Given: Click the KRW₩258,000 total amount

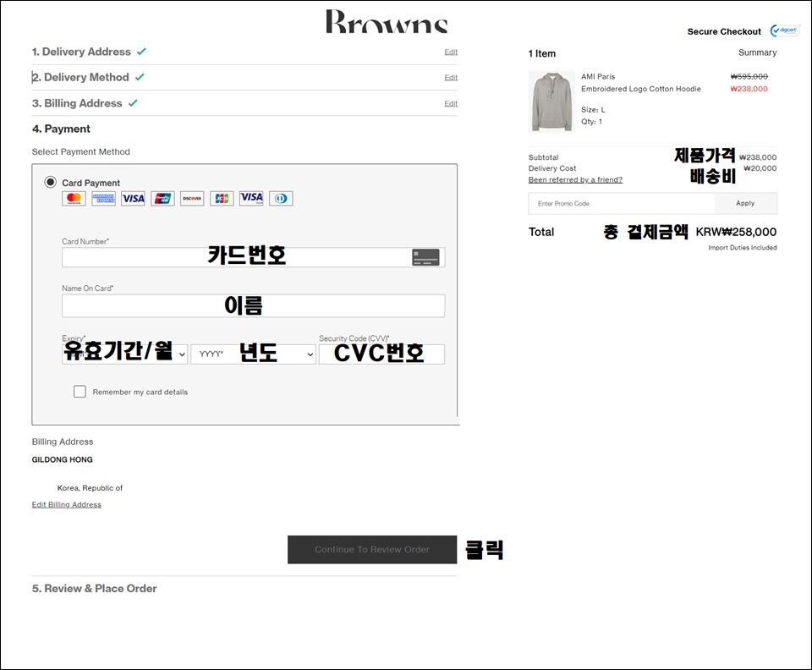Looking at the screenshot, I should pyautogui.click(x=736, y=232).
